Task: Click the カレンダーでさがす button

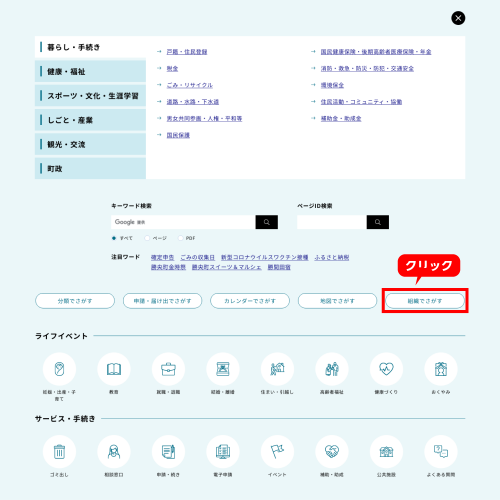Action: pyautogui.click(x=250, y=301)
